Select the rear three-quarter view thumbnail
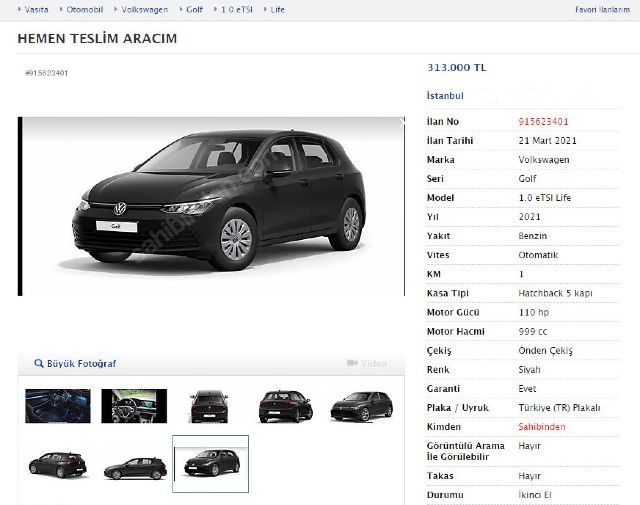Viewport: 640px width, 505px height. click(x=286, y=406)
